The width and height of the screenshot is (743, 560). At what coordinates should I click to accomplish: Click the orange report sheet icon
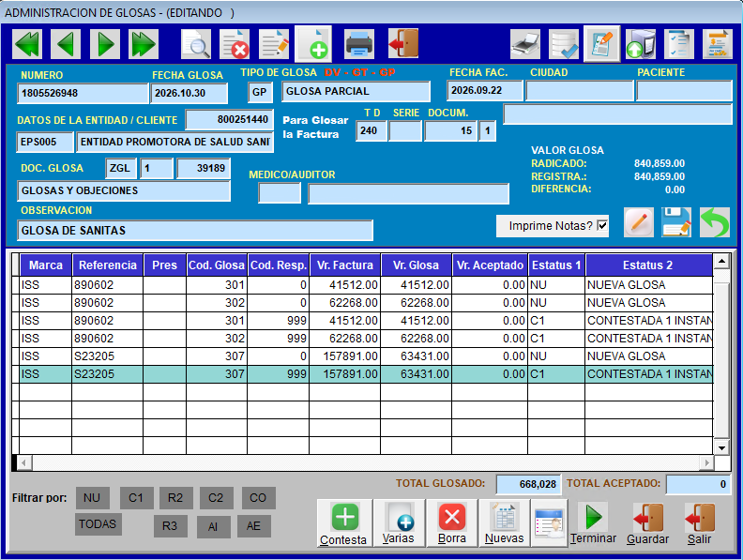point(718,44)
